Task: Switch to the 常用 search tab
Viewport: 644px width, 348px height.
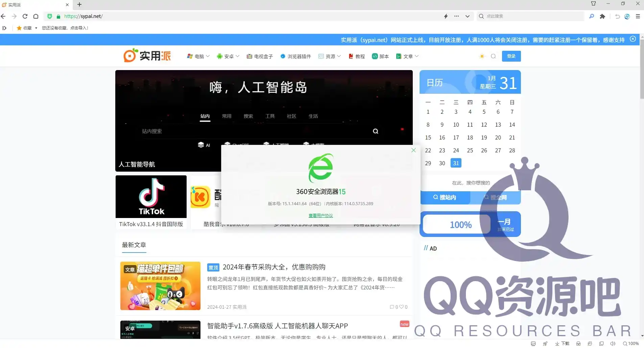Action: (226, 116)
